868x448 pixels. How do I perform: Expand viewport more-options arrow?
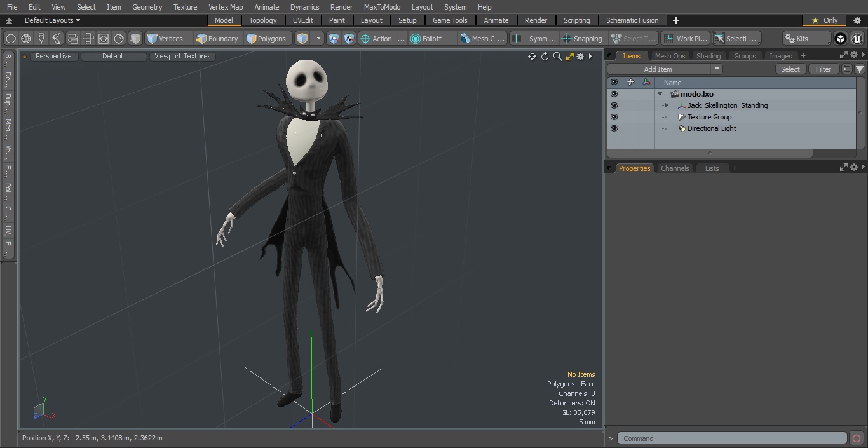[x=590, y=57]
